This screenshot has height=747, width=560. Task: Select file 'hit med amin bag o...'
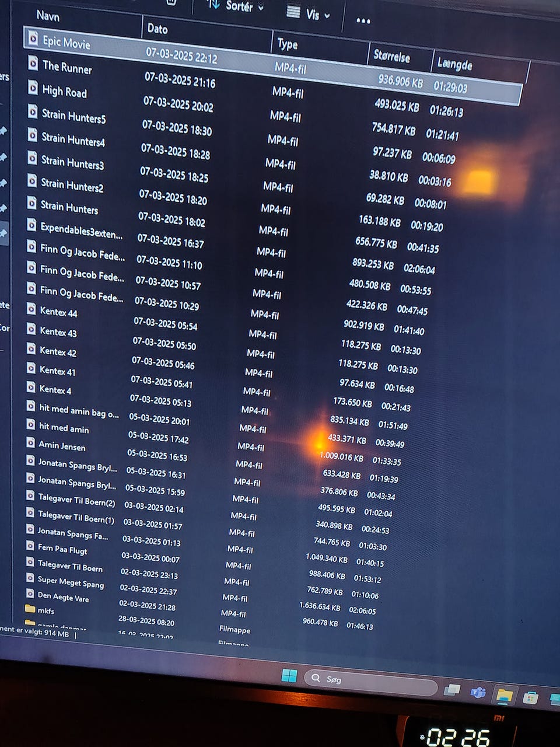(79, 411)
